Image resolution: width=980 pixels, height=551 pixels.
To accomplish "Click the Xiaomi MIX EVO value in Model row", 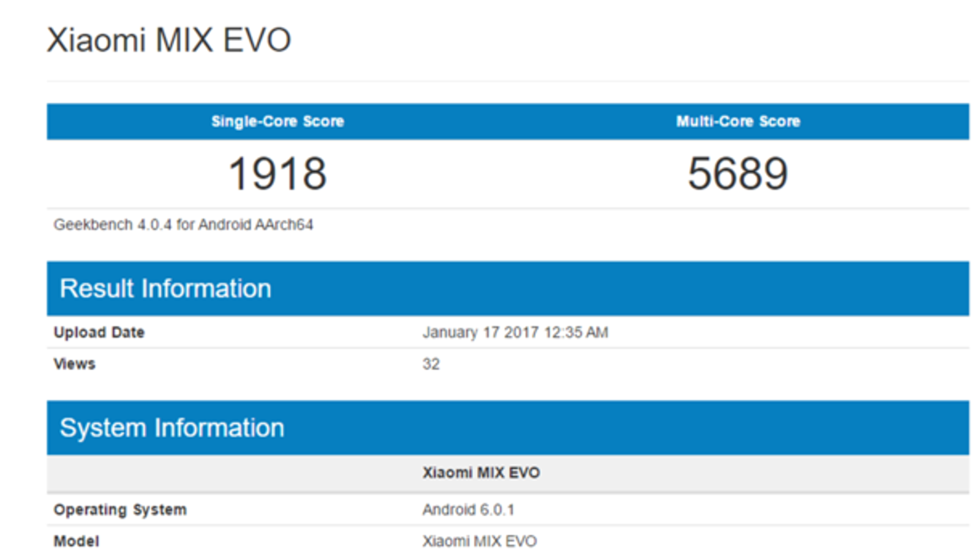I will [x=480, y=541].
